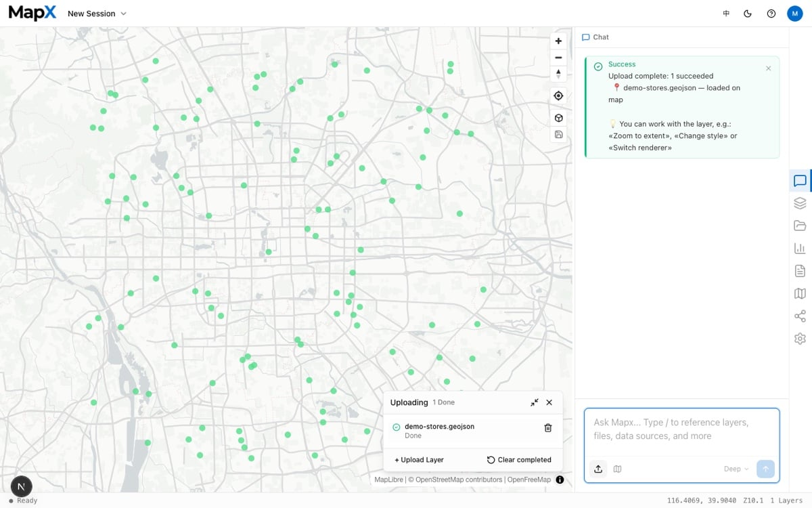Viewport: 812px width, 508px height.
Task: Open the bar chart sidebar icon
Action: pyautogui.click(x=800, y=249)
